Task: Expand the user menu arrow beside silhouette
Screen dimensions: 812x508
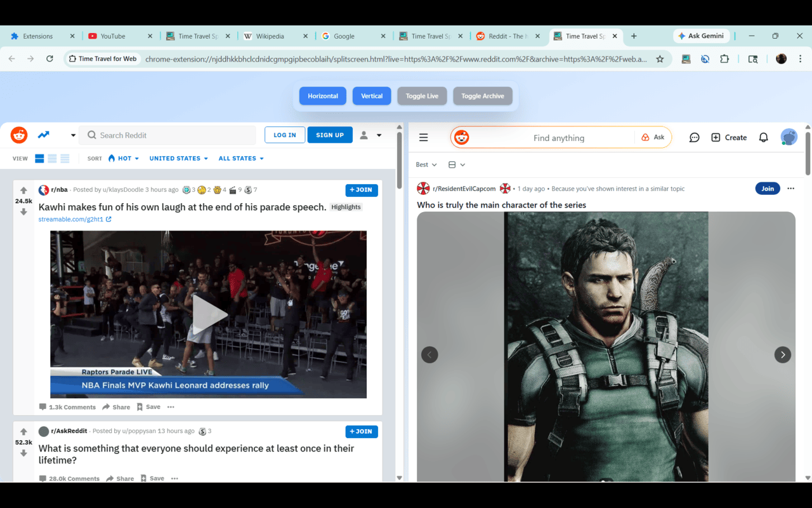Action: click(379, 135)
